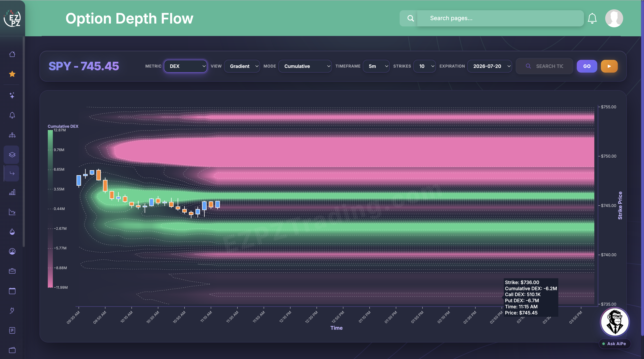Viewport: 644px width, 359px height.
Task: Click the header search magnifier icon
Action: pyautogui.click(x=411, y=18)
